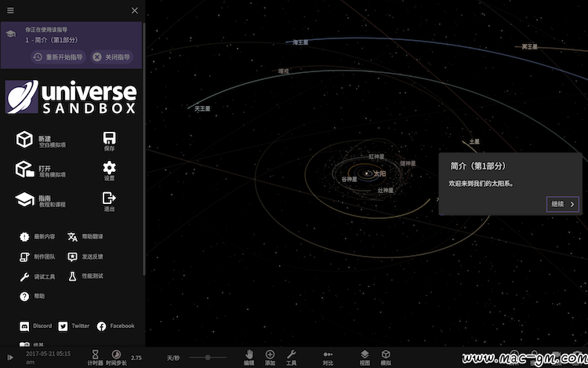Open the Tools 工具 wrench menu
This screenshot has width=588, height=368.
(292, 358)
